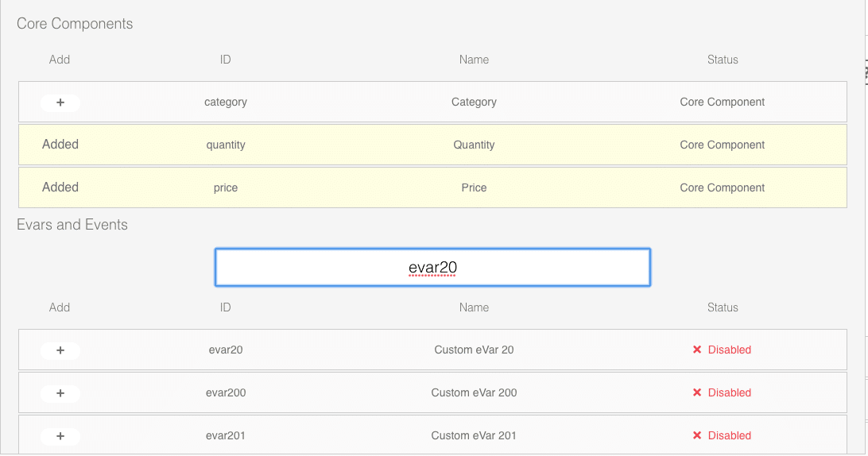This screenshot has width=868, height=456.
Task: Click the Custom eVar 20 name
Action: 474,350
